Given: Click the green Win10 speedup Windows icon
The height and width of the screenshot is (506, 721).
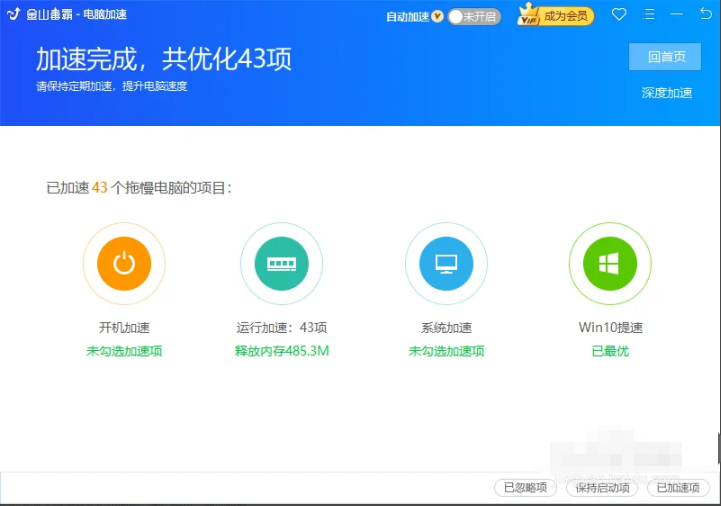Looking at the screenshot, I should pyautogui.click(x=609, y=264).
